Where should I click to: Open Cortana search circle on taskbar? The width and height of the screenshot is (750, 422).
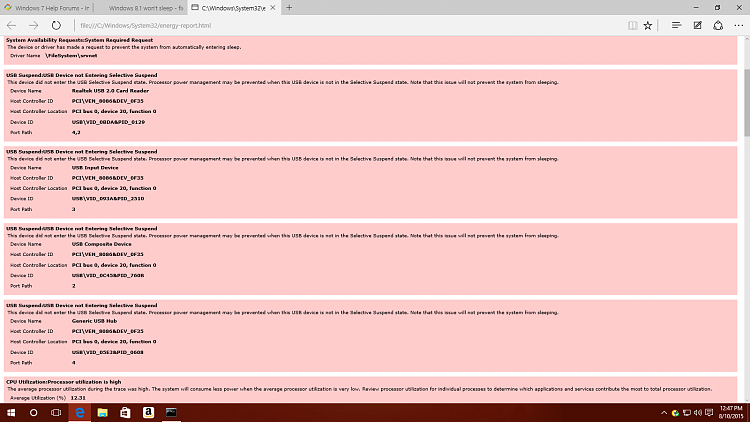(x=33, y=412)
